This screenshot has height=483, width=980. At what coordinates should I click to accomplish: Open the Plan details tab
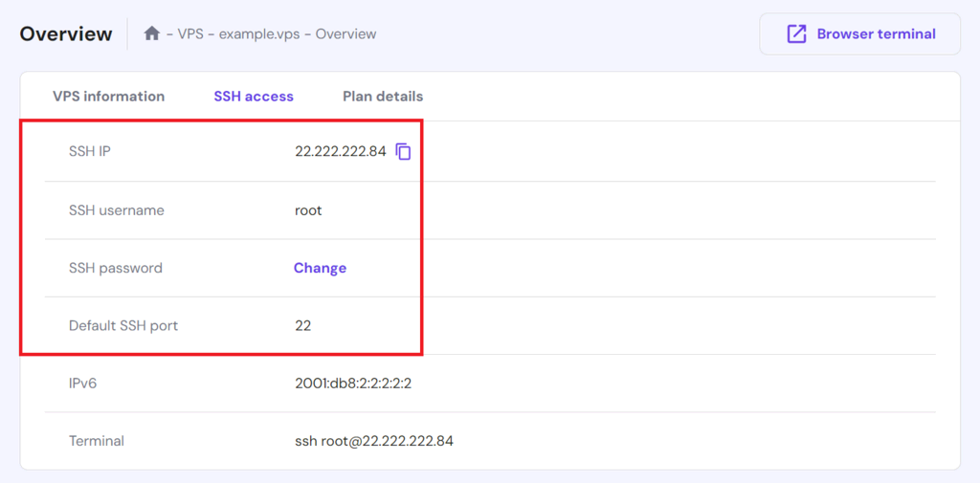pos(383,97)
